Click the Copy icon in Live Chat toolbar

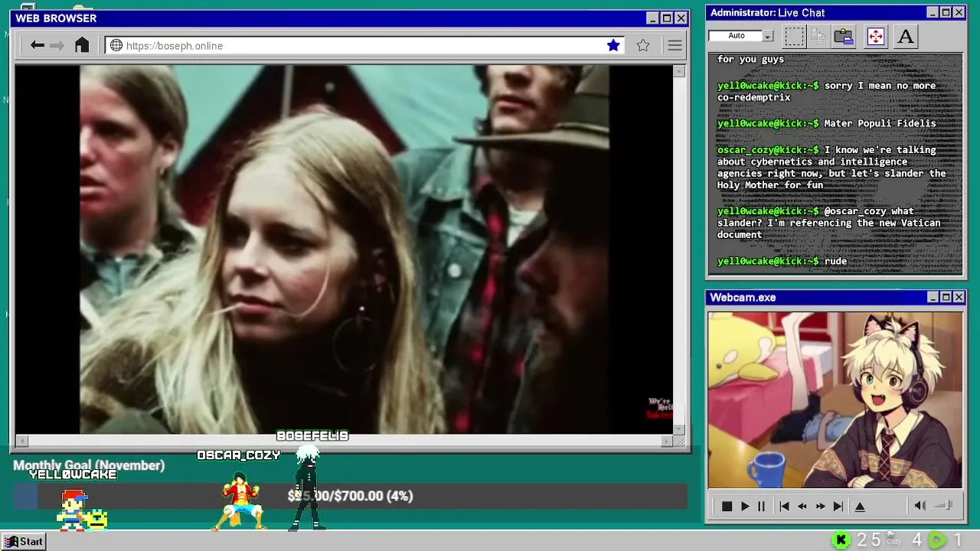[x=818, y=36]
